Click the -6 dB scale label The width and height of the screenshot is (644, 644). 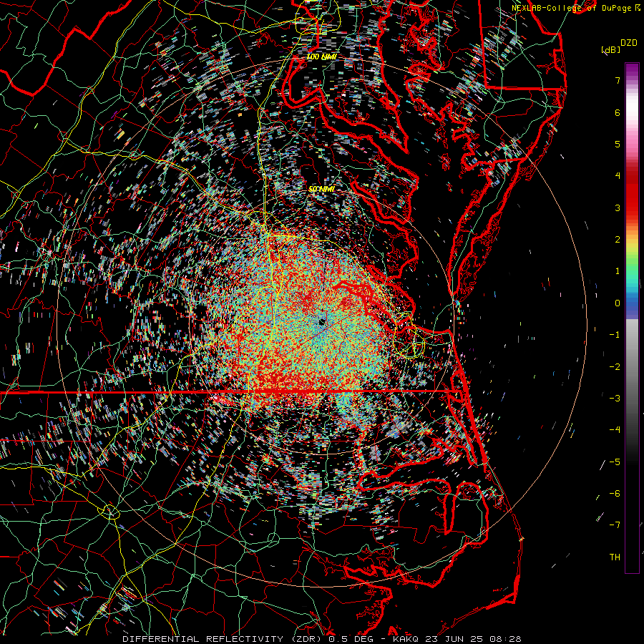[x=615, y=494]
